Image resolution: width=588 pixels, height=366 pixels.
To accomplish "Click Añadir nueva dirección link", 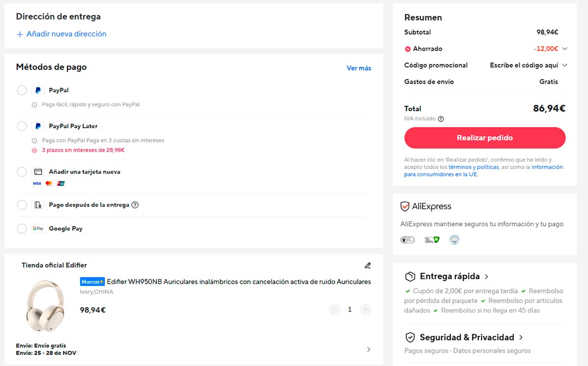I will [x=61, y=34].
